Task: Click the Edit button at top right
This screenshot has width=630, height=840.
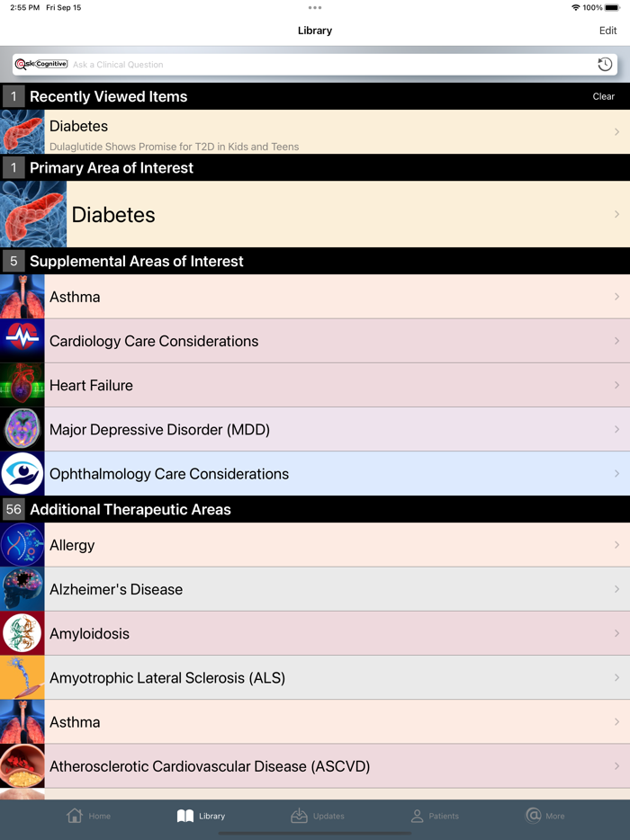Action: point(607,30)
